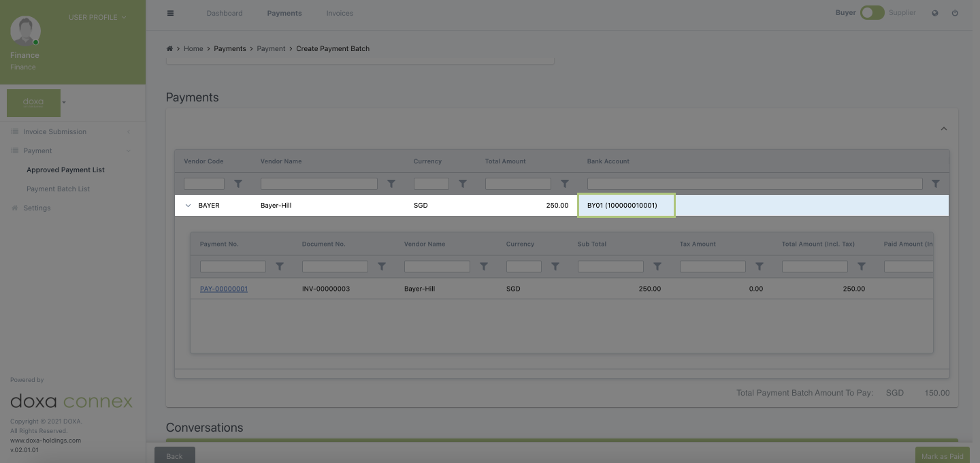Click the Mark as Paid button
Viewport: 980px width, 463px height.
tap(942, 456)
